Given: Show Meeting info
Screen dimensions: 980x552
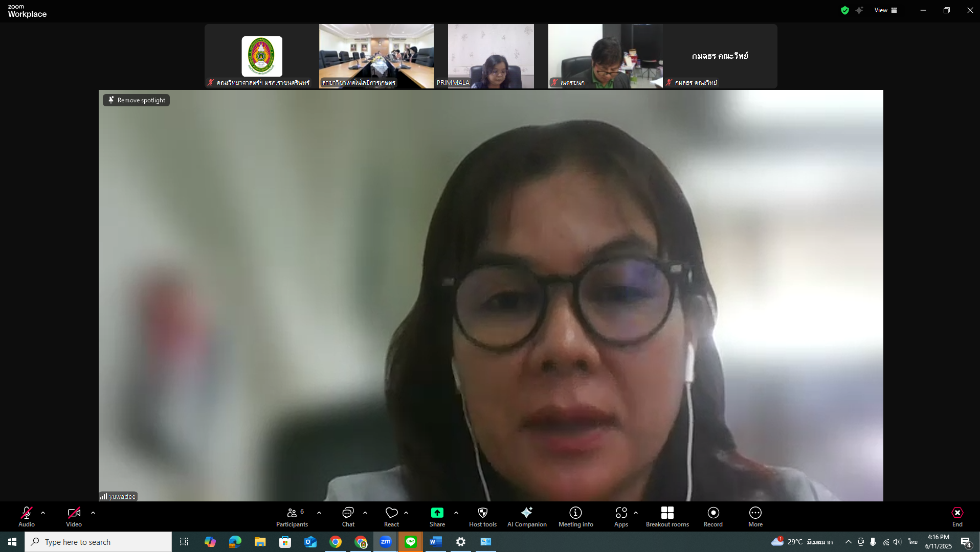Looking at the screenshot, I should 575,516.
